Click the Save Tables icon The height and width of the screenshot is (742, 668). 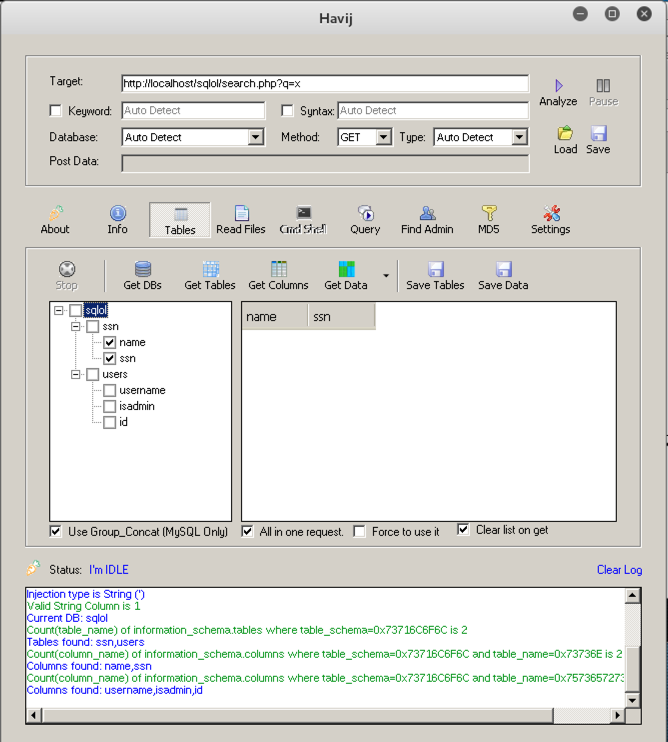(x=436, y=269)
